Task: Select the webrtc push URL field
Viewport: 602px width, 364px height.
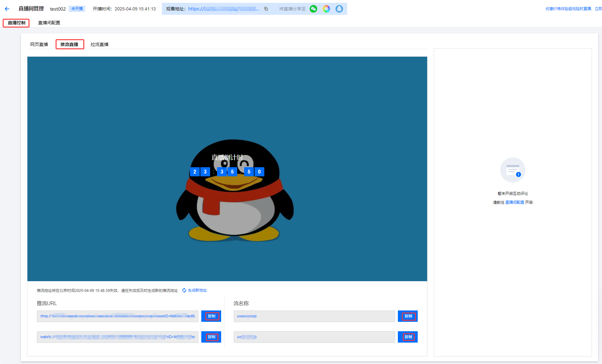Action: point(118,337)
